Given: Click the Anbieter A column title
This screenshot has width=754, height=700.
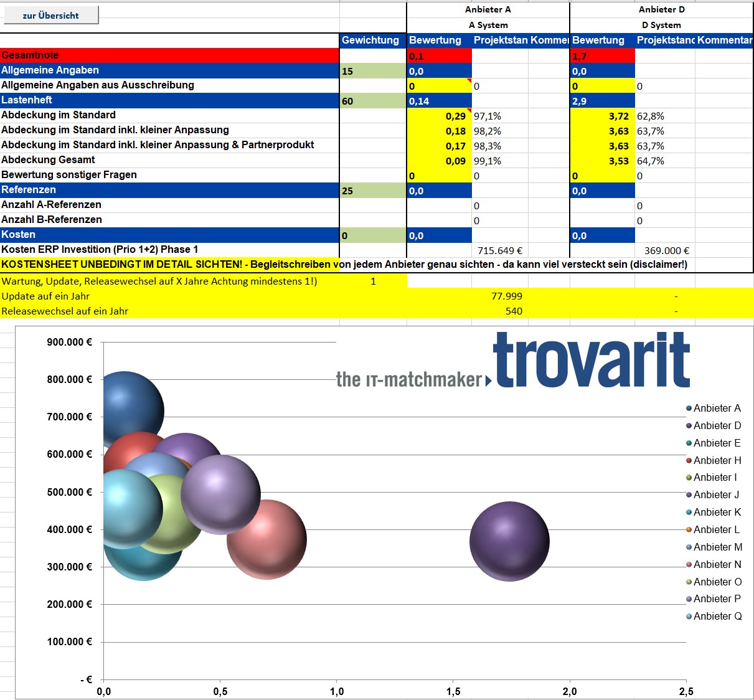Looking at the screenshot, I should [488, 9].
